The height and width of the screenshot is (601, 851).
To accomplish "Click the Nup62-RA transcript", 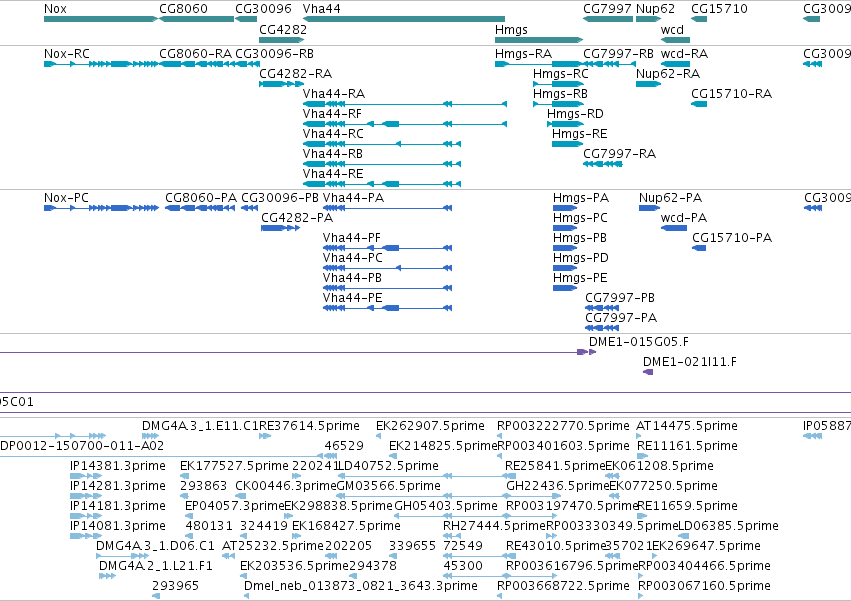I will (x=648, y=84).
